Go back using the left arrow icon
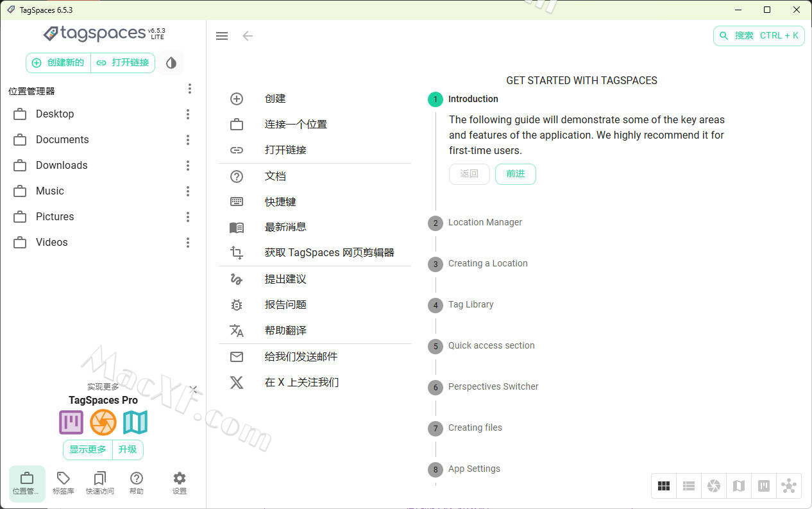This screenshot has height=509, width=812. coord(248,36)
